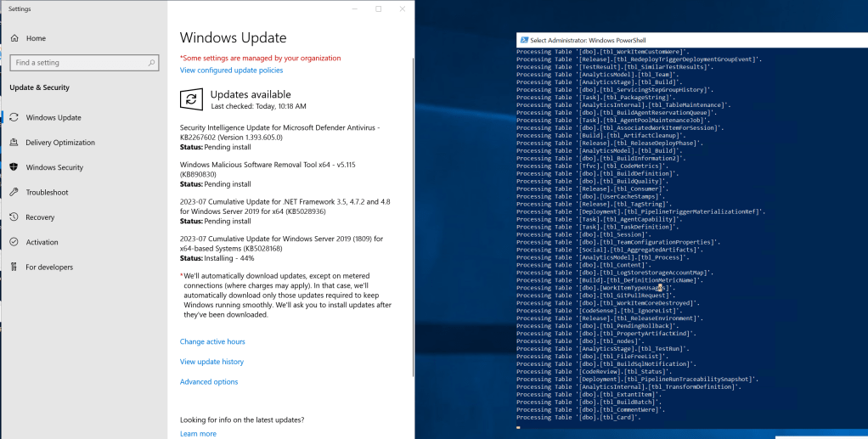Open Advanced options link
Viewport: 868px width, 439px height.
click(x=209, y=381)
